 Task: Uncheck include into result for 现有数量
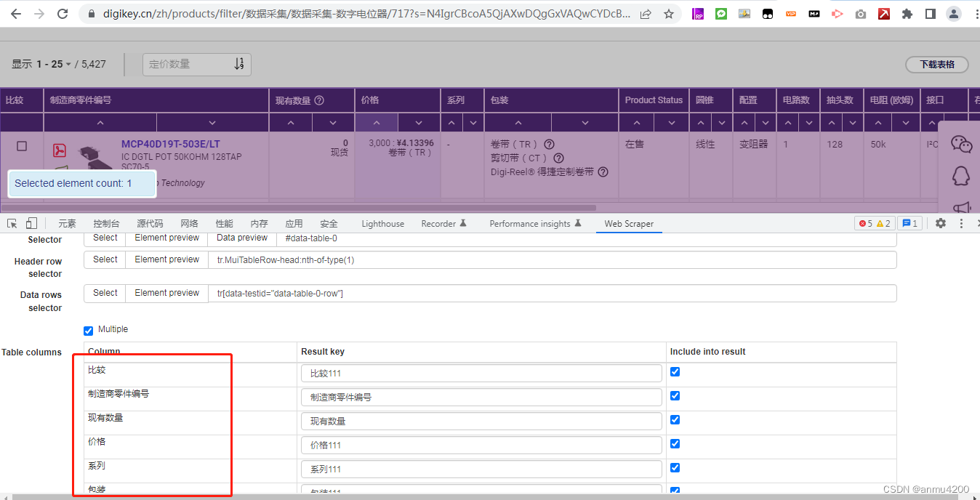[x=675, y=419]
